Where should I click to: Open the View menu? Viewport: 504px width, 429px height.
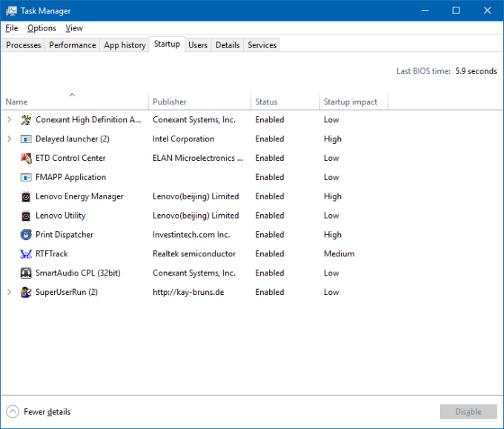[74, 28]
